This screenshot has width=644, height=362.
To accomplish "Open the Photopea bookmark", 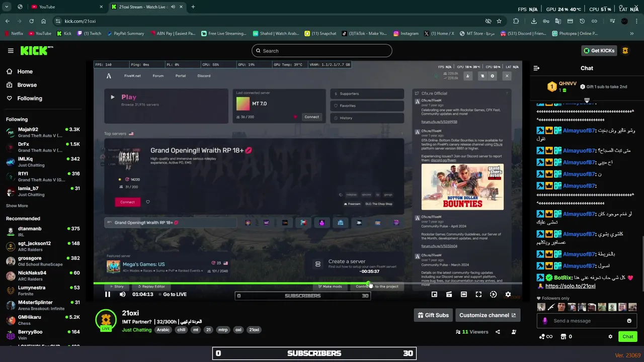I will click(x=575, y=34).
